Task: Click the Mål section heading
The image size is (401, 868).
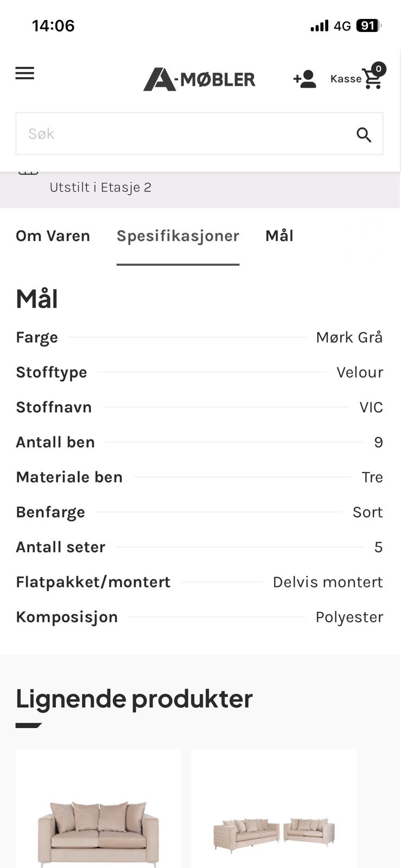Action: tap(36, 298)
